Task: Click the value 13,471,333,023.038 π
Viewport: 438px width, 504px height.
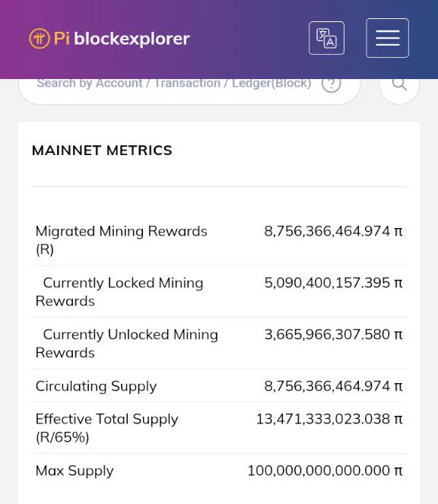Action: [329, 419]
